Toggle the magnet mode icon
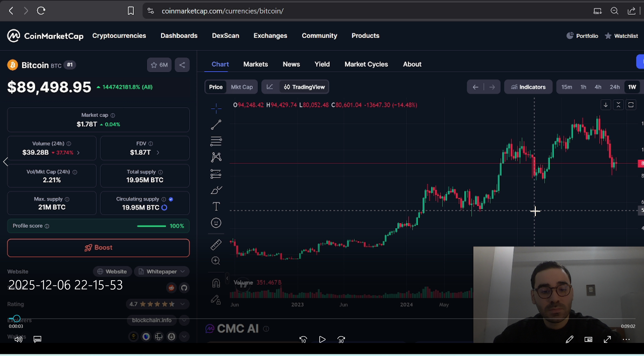Viewport: 644px width, 356px height. (216, 283)
